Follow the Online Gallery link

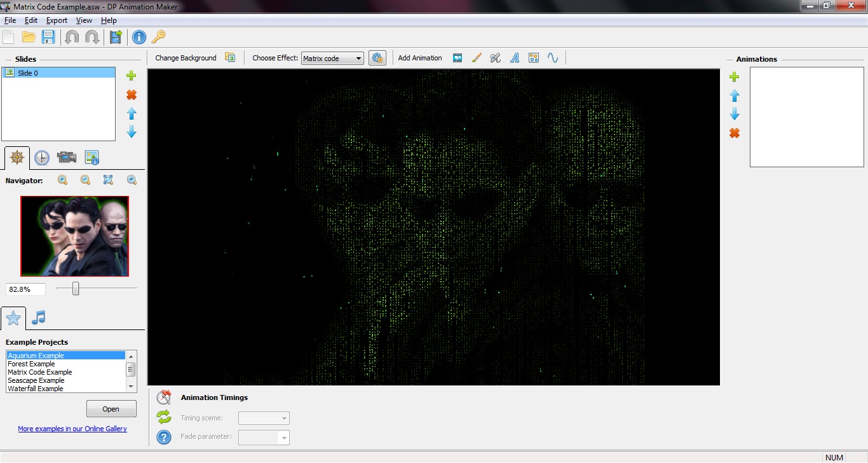point(72,429)
